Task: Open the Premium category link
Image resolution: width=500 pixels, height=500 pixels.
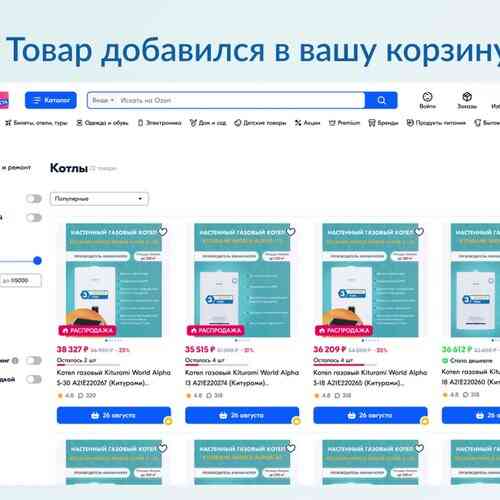Action: click(344, 123)
